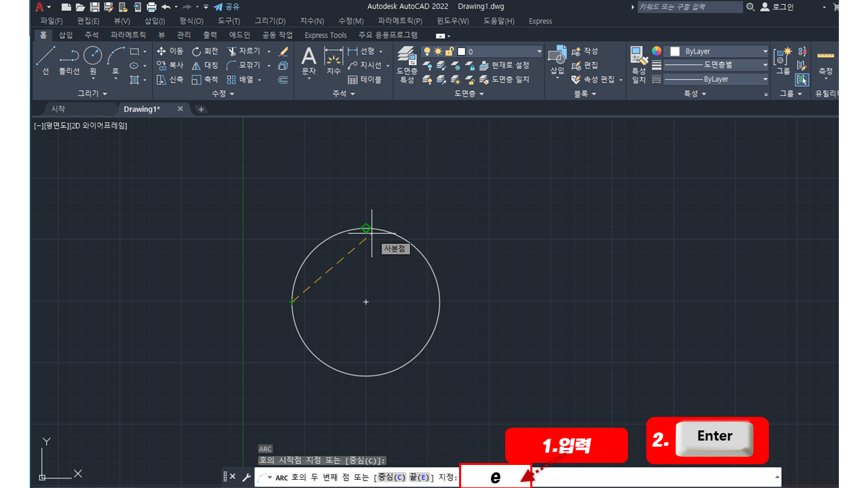
Task: Select the Circle (원) tool
Action: [x=93, y=61]
